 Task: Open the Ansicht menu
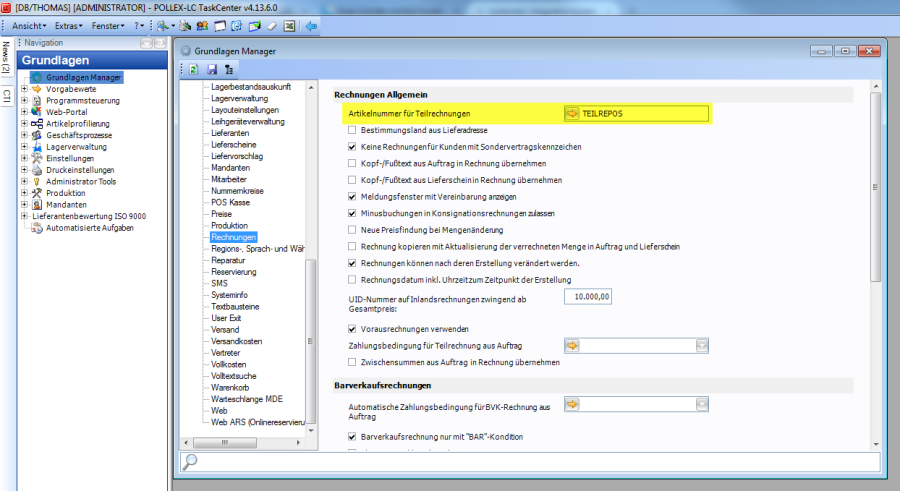(30, 25)
